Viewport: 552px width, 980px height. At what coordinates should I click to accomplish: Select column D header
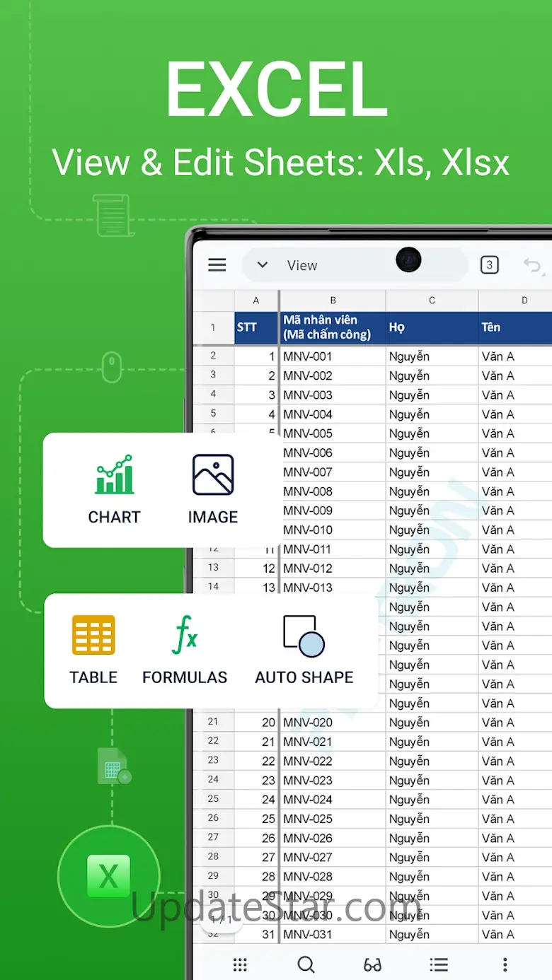click(x=516, y=301)
